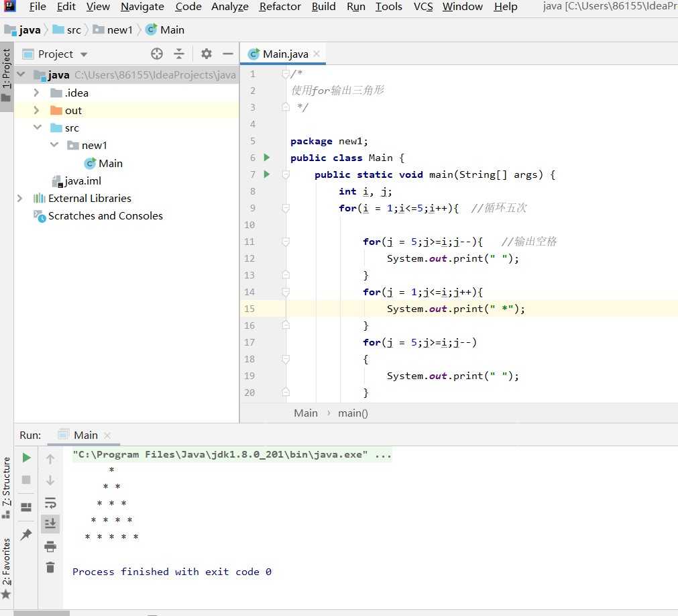Open the Run menu

coord(356,7)
